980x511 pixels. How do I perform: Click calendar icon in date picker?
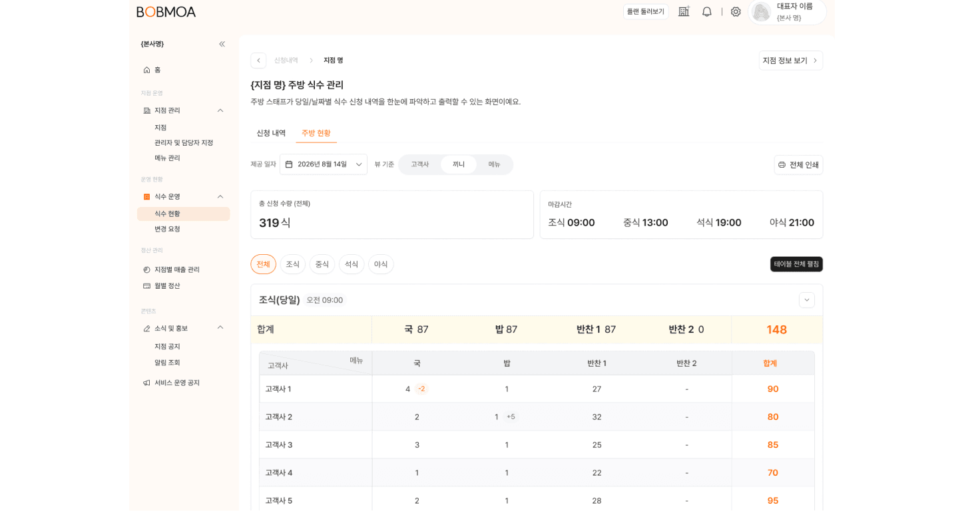tap(289, 164)
